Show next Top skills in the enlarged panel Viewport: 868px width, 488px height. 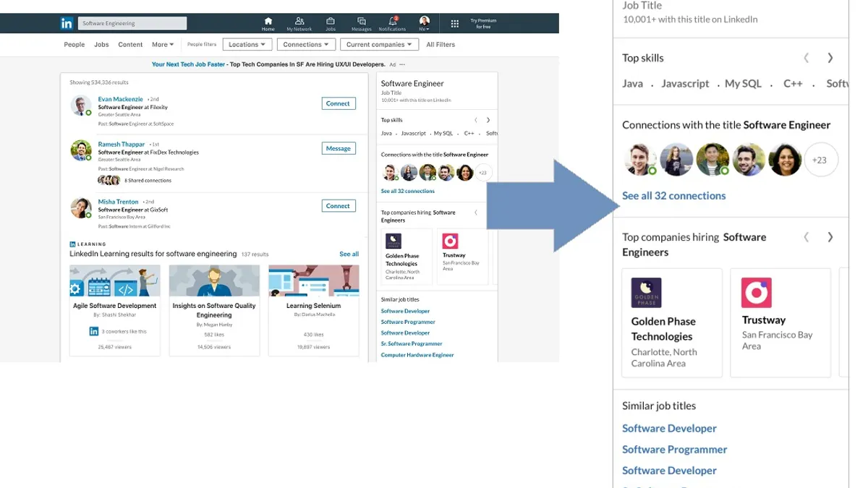tap(830, 58)
